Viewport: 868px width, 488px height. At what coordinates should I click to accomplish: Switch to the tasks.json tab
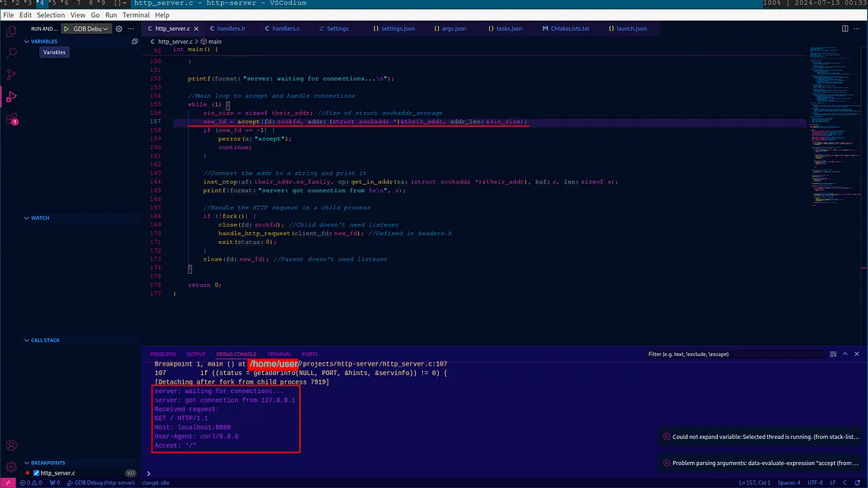click(x=505, y=28)
